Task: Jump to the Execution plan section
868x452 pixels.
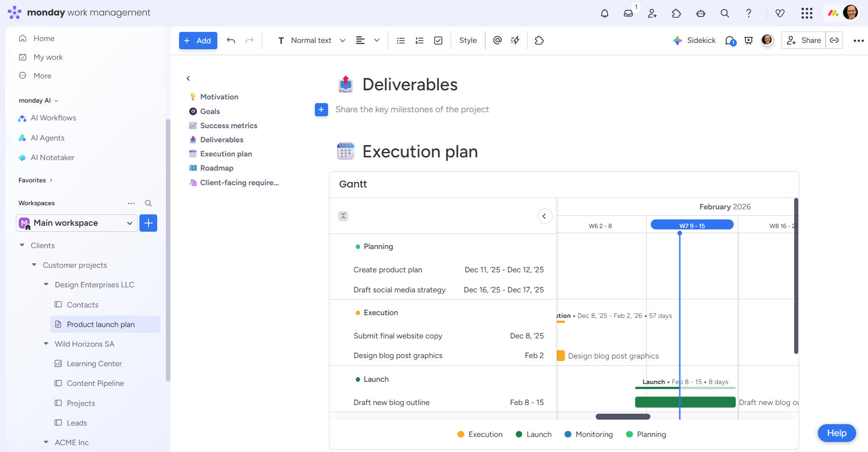Action: click(x=226, y=154)
